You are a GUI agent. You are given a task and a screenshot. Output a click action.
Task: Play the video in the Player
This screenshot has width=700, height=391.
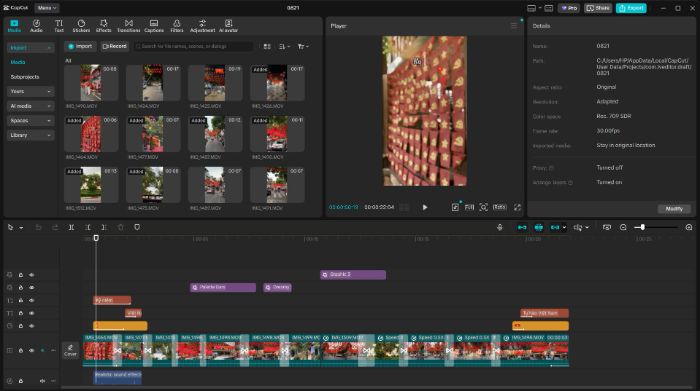point(425,207)
